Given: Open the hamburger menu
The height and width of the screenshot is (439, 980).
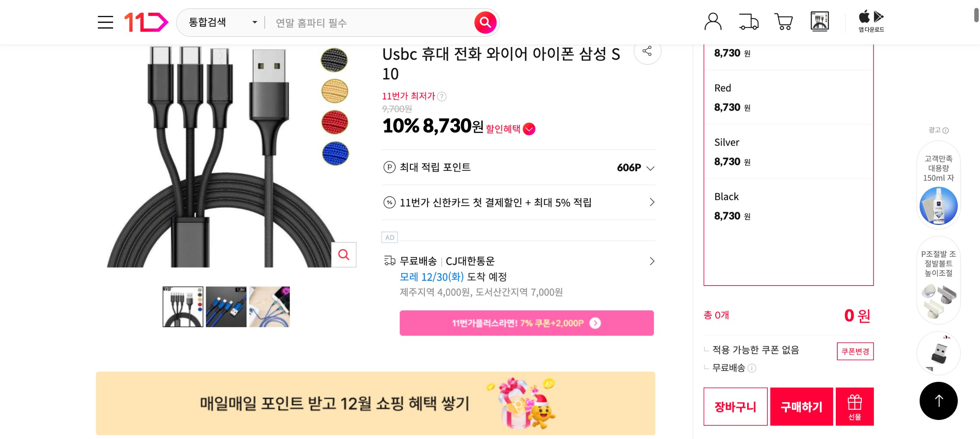Looking at the screenshot, I should 104,22.
